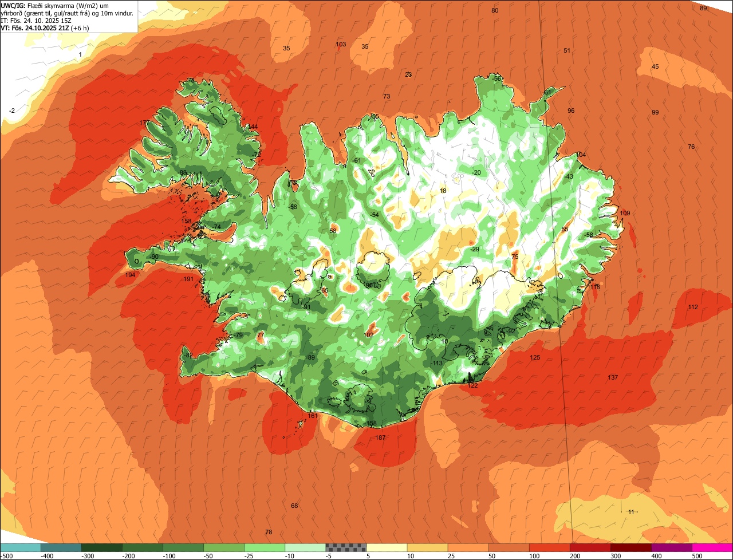Click the map value 118
The width and height of the screenshot is (733, 560).
pos(595,287)
